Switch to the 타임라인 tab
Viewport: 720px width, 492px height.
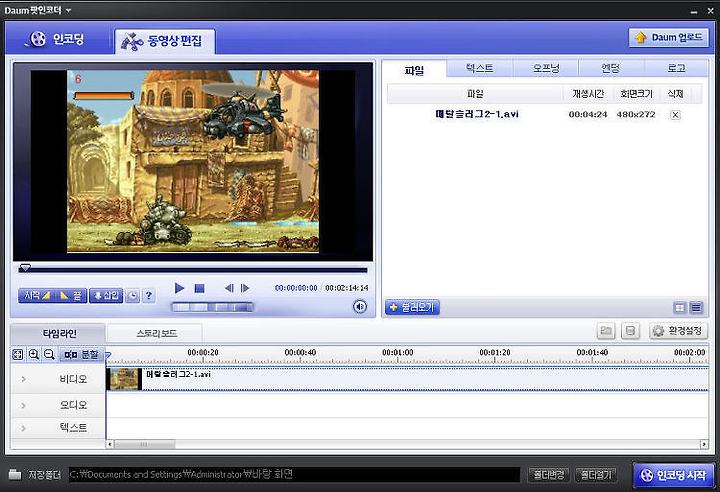[x=58, y=334]
